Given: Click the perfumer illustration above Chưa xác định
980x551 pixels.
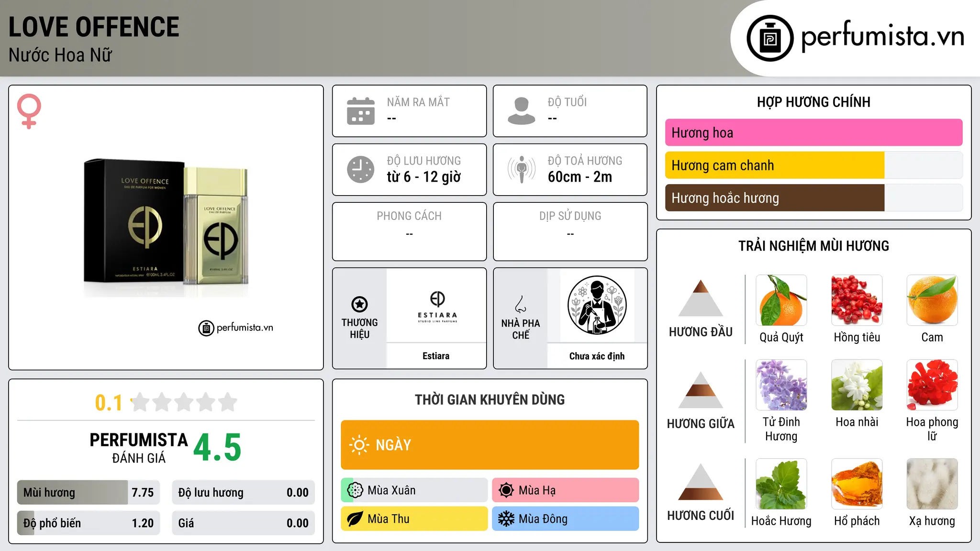Looking at the screenshot, I should tap(597, 305).
